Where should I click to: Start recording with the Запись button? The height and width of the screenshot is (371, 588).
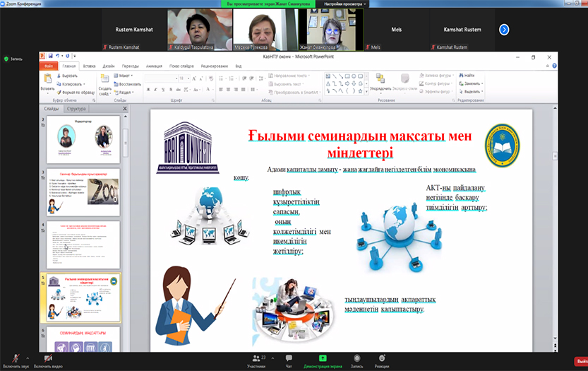click(356, 360)
